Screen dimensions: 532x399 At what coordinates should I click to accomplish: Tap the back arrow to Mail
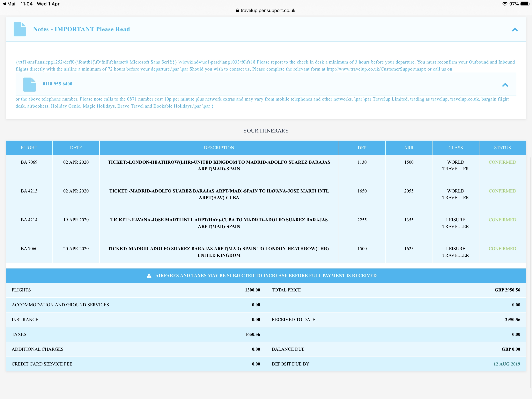pos(4,4)
